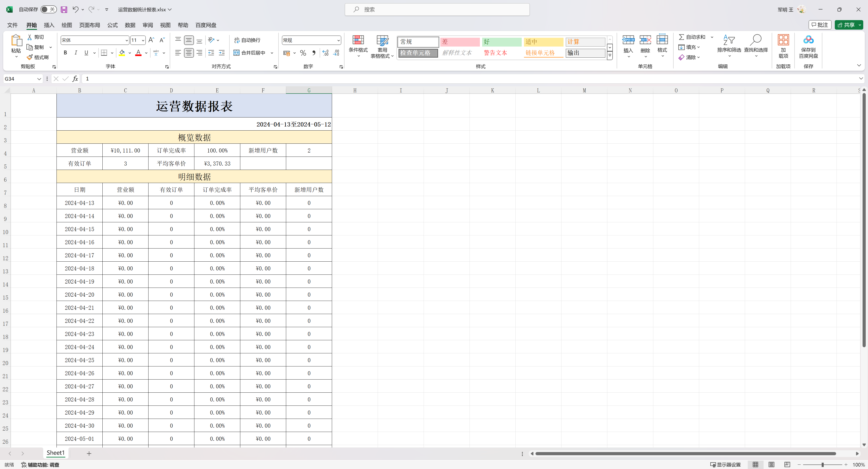Click the Italic formatting icon
This screenshot has height=469, width=868.
point(76,53)
